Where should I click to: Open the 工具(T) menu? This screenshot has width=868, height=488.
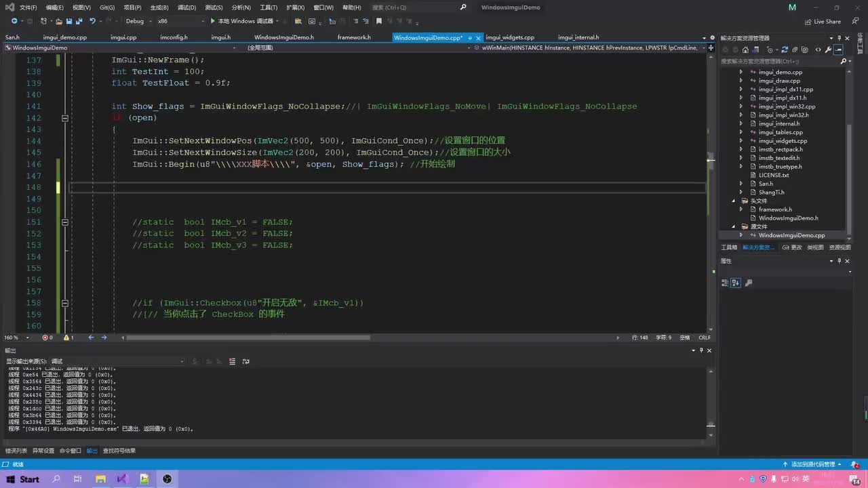pyautogui.click(x=269, y=7)
